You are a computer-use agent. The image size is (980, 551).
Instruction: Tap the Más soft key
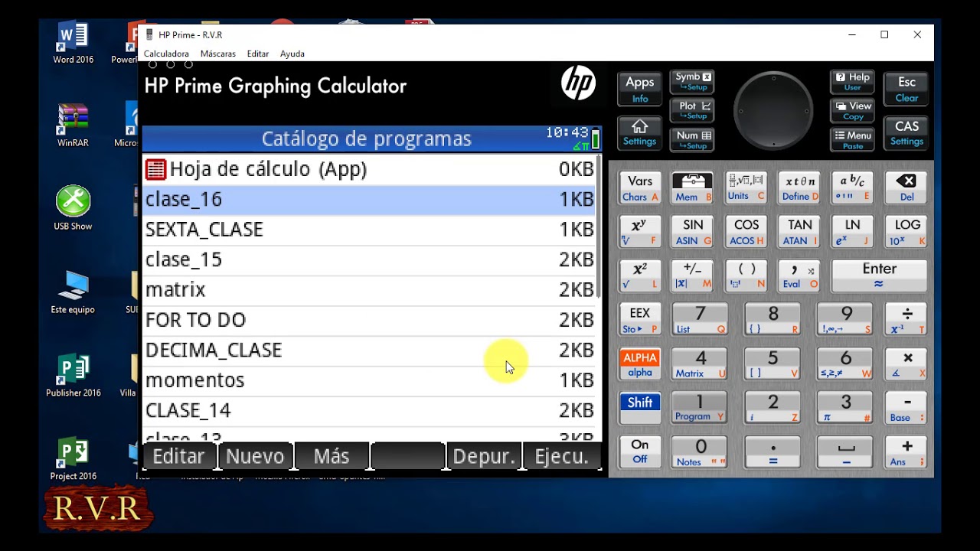point(332,457)
